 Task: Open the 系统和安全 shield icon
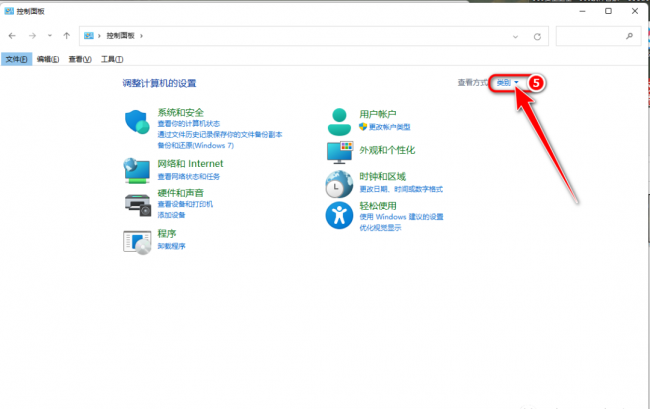coord(137,121)
